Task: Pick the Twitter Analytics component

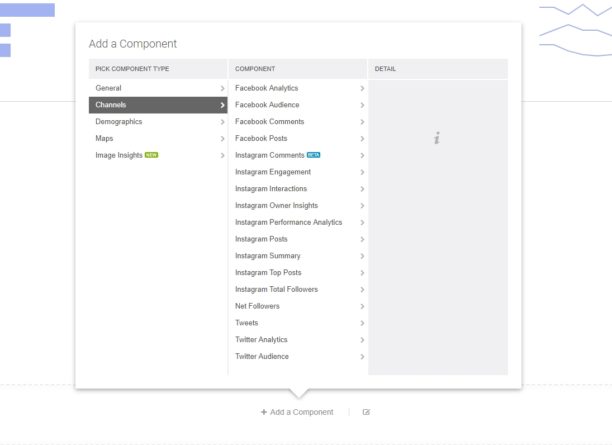Action: [x=261, y=340]
